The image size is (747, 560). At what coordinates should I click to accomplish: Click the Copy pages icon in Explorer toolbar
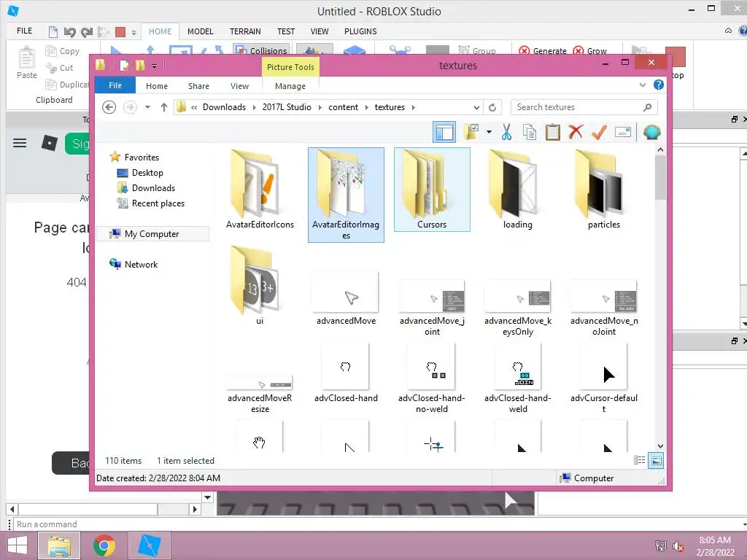[x=530, y=133]
